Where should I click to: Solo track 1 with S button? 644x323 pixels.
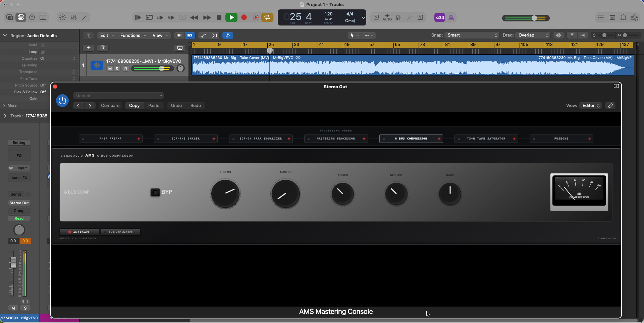coord(117,68)
